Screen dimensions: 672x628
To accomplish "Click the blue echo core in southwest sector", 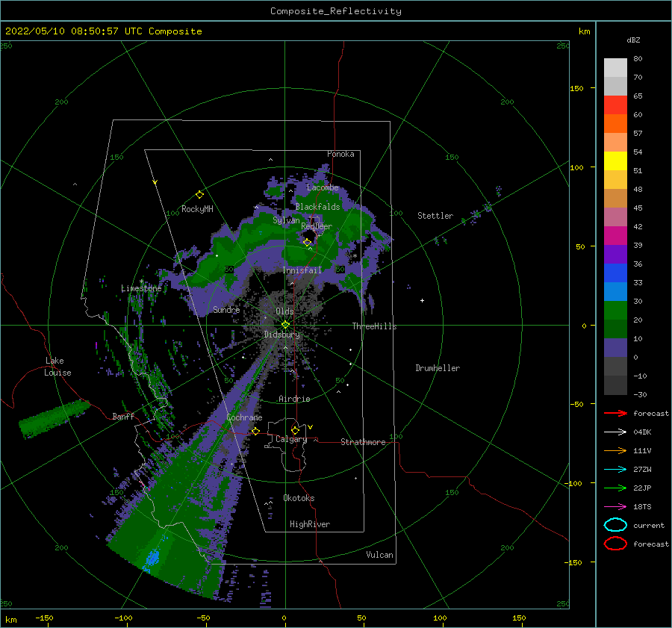I will pos(152,558).
